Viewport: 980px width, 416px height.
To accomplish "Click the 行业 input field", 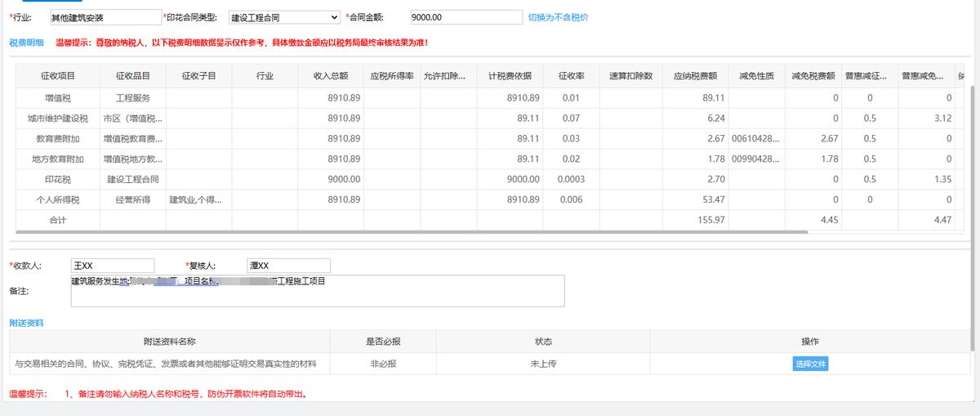I will click(105, 17).
